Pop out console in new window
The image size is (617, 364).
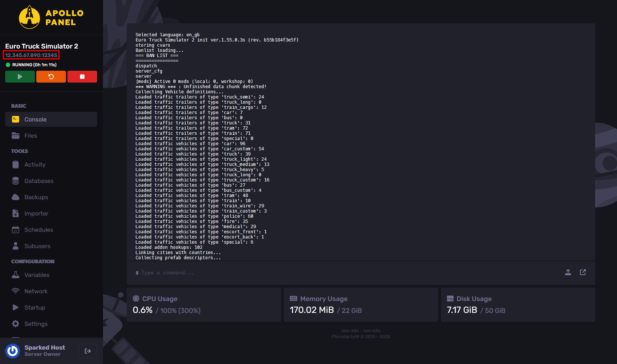pyautogui.click(x=583, y=272)
